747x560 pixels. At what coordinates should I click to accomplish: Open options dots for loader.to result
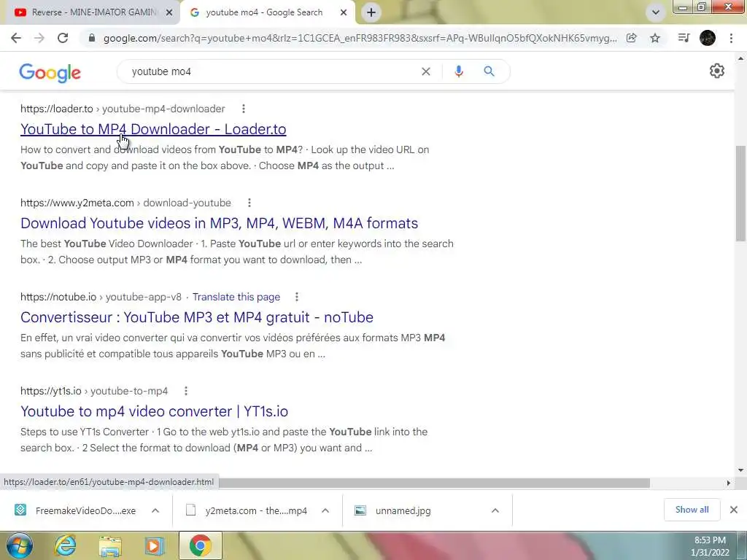click(x=244, y=109)
